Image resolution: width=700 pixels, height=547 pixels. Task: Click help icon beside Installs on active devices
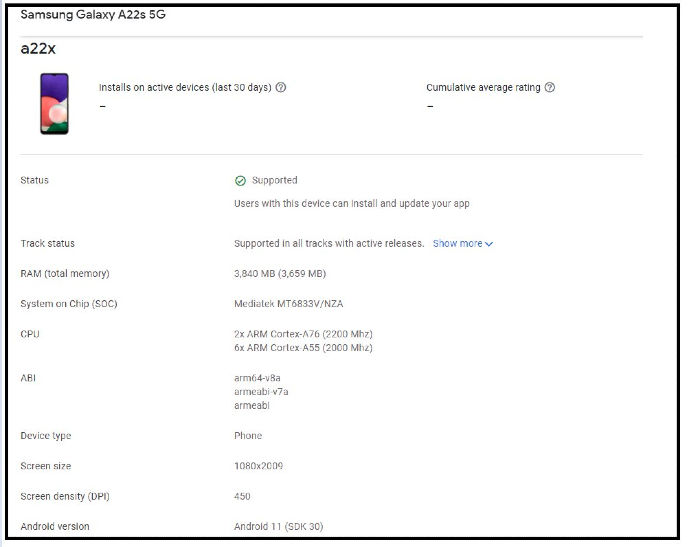coord(280,87)
